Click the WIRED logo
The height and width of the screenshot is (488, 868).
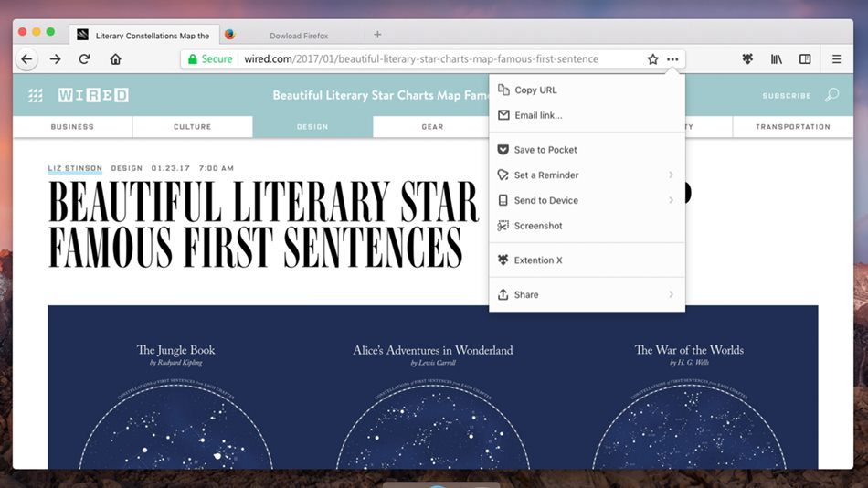click(93, 95)
